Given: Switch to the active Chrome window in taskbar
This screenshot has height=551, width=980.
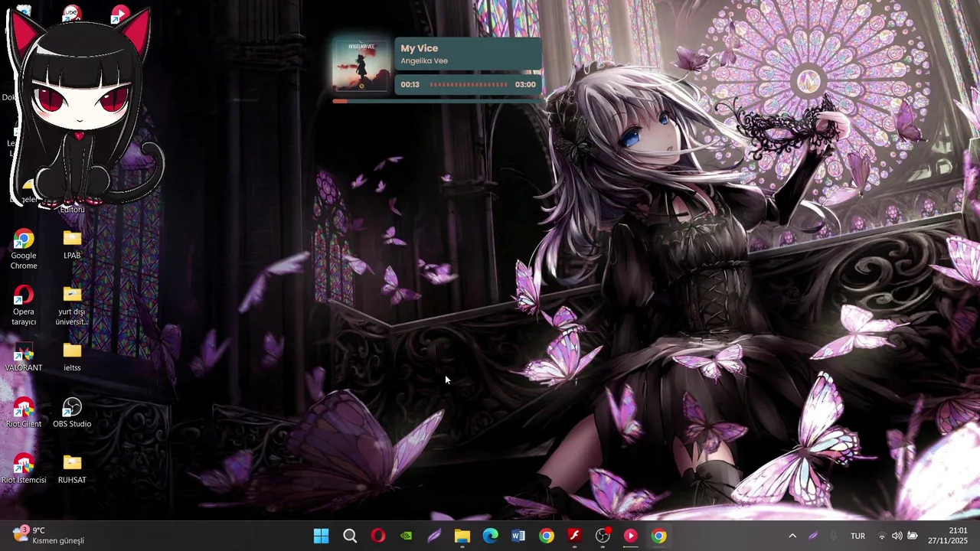Looking at the screenshot, I should [658, 536].
